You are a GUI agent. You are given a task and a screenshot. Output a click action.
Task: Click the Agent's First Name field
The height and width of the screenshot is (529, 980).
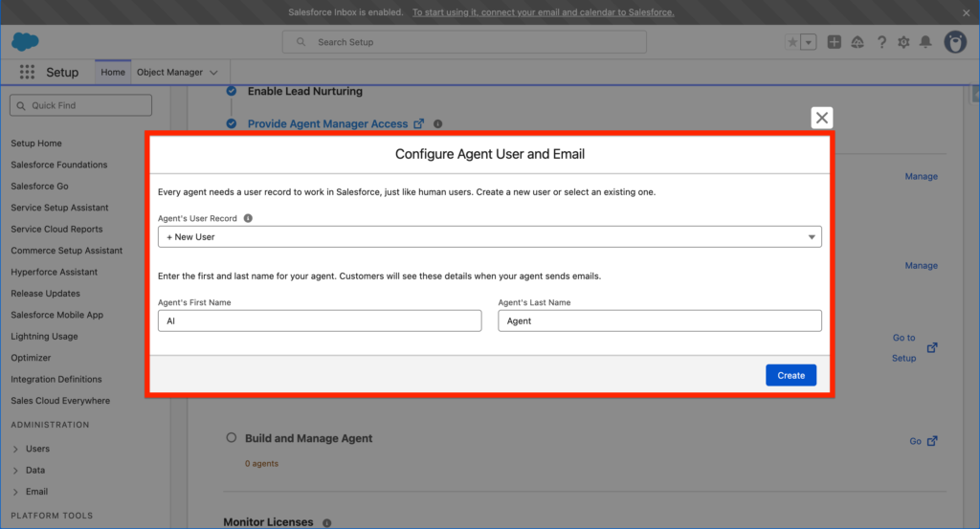tap(320, 321)
